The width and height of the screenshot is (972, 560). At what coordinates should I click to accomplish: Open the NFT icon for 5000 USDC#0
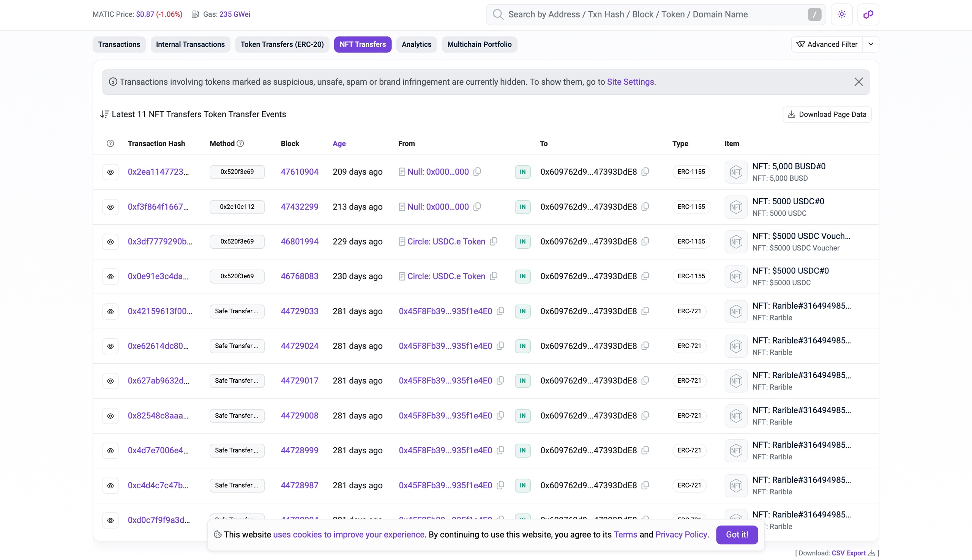[736, 207]
